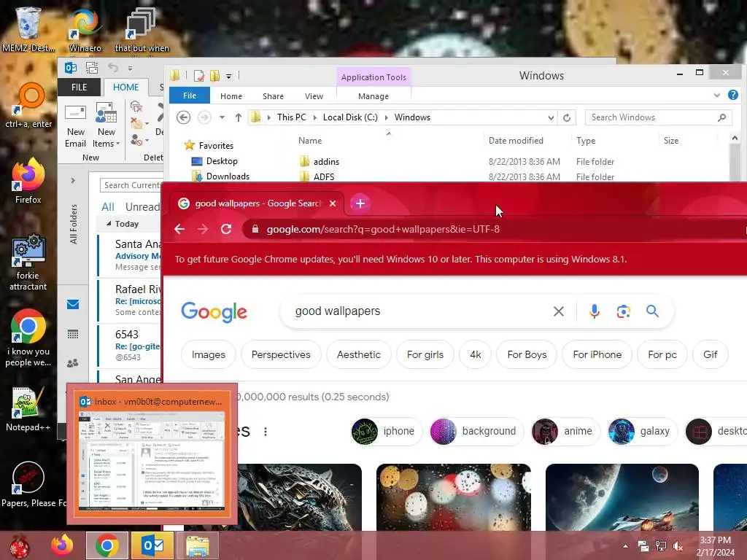Open the recent locations dropdown in Explorer
The image size is (747, 560).
click(222, 117)
